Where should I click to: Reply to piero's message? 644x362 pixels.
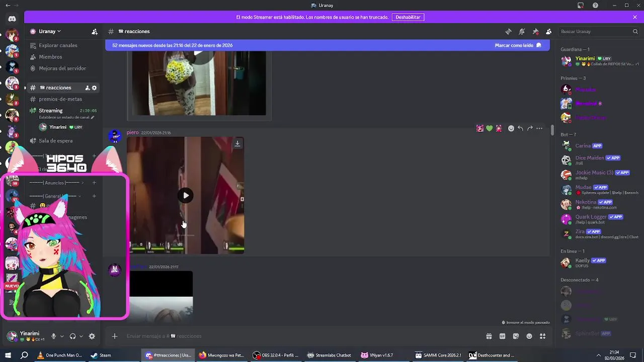point(520,129)
